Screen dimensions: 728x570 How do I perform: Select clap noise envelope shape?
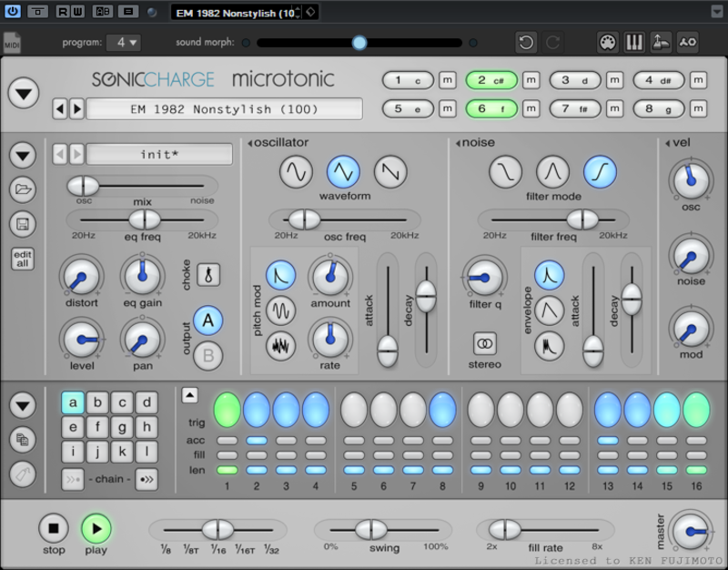tap(550, 346)
